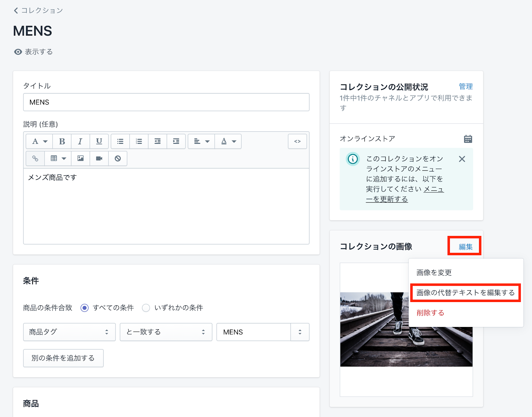532x417 pixels.
Task: Insert a video in description
Action: (x=99, y=158)
